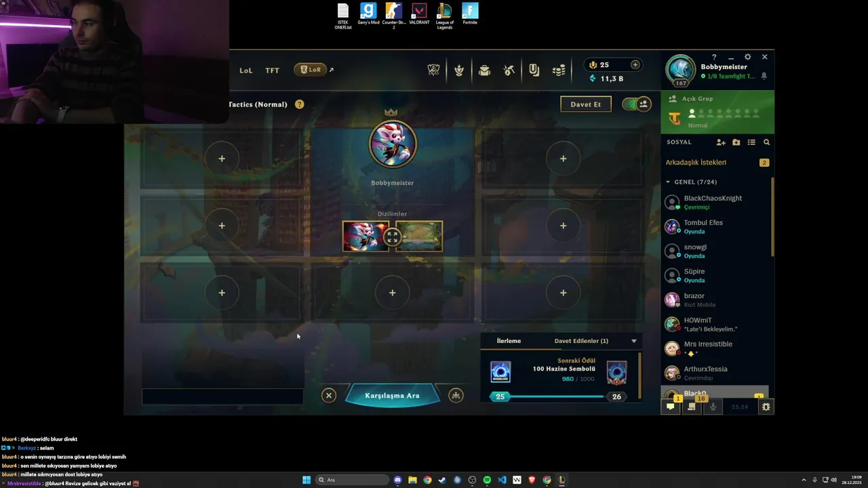868x488 pixels.
Task: Click the volume icon in system tray
Action: pyautogui.click(x=833, y=480)
